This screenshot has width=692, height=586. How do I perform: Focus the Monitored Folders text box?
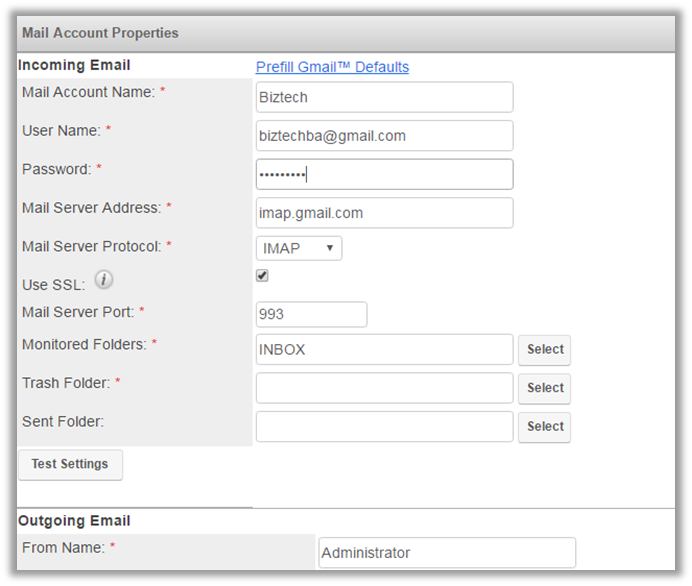384,350
